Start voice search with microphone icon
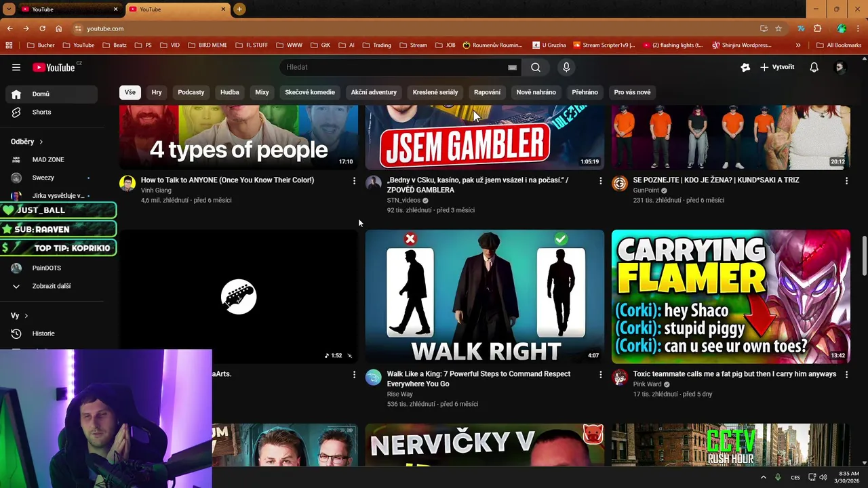This screenshot has width=868, height=488. (x=566, y=67)
